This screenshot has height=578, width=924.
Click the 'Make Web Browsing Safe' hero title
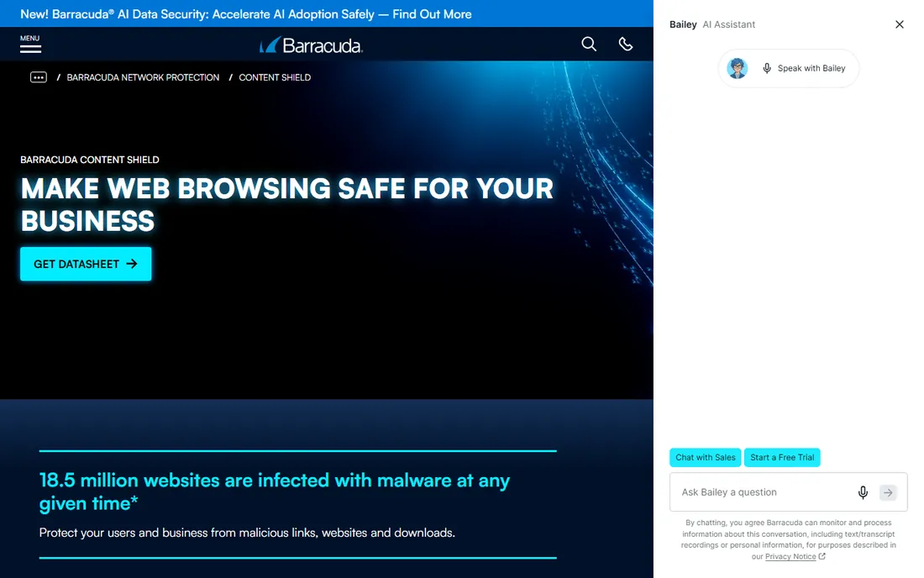[287, 204]
